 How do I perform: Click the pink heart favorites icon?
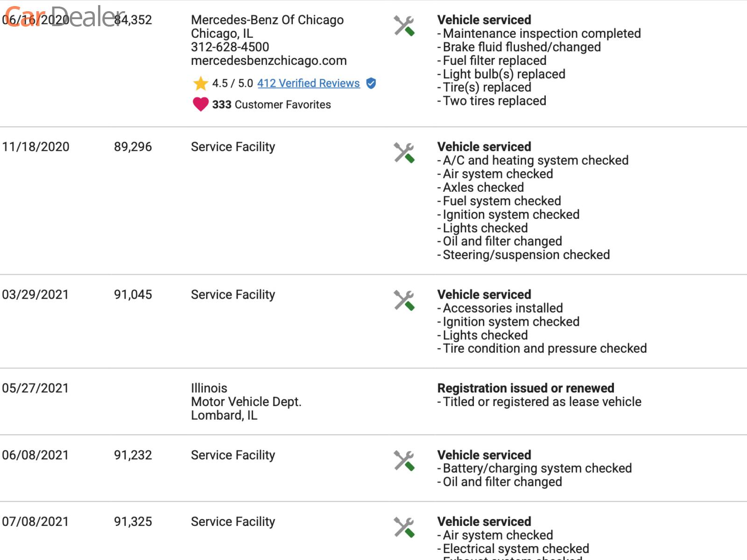click(200, 104)
